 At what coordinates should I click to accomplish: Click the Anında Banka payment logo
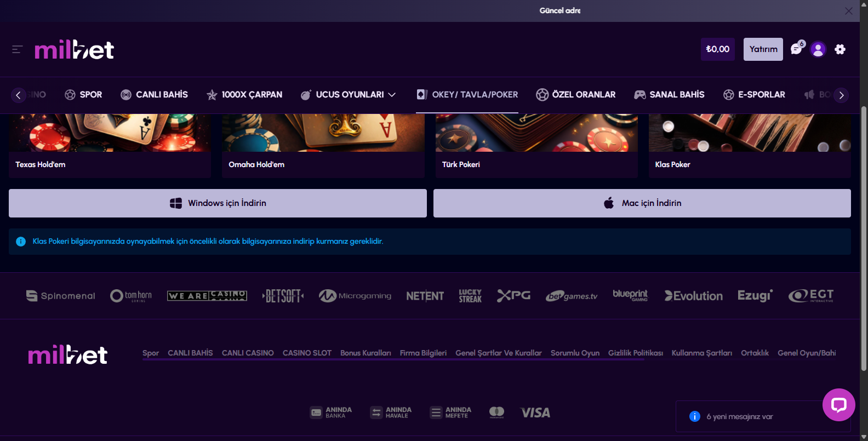331,413
